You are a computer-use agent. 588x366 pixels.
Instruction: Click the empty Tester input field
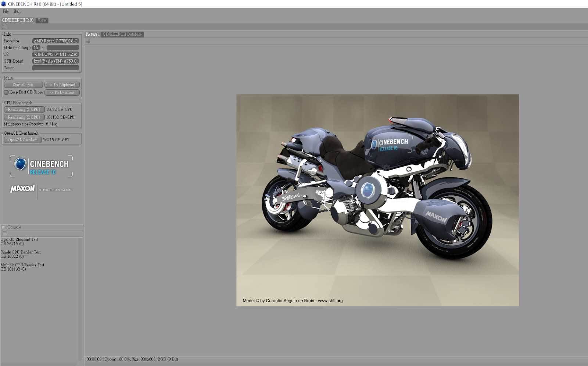click(55, 68)
